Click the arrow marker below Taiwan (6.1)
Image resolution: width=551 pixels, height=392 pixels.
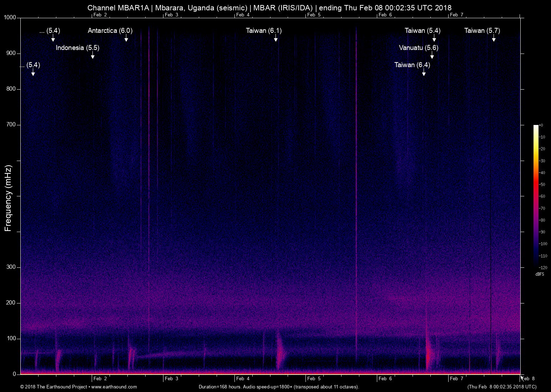click(275, 39)
